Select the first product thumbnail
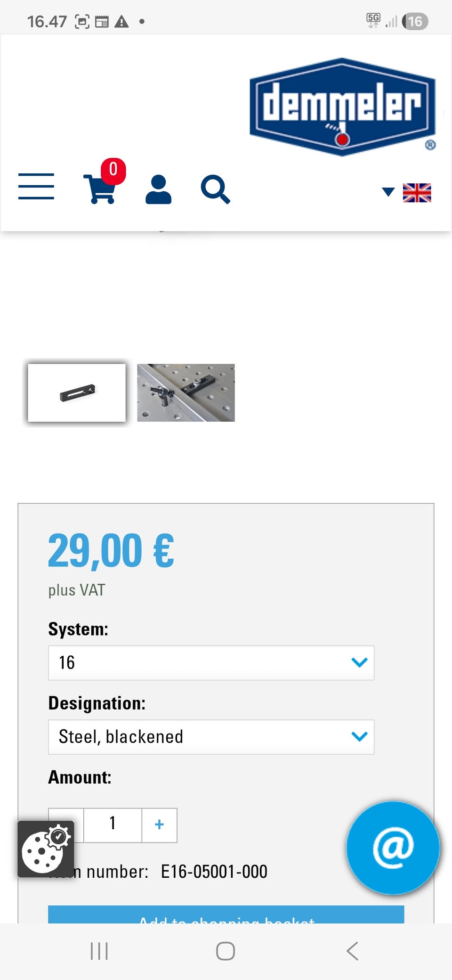 (77, 392)
